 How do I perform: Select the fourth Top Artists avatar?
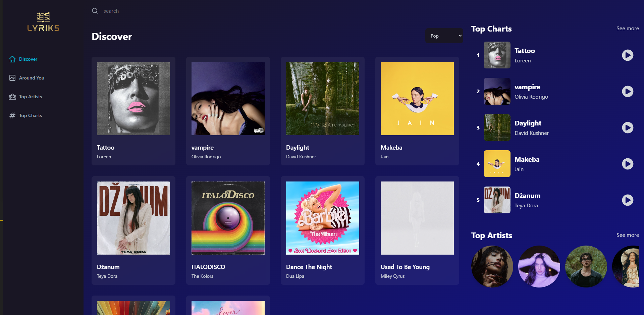626,267
